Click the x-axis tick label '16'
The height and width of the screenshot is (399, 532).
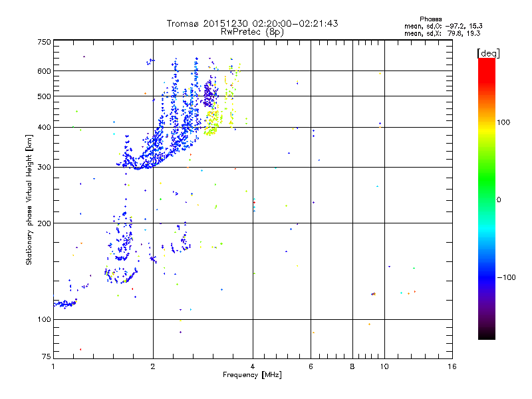pyautogui.click(x=452, y=366)
